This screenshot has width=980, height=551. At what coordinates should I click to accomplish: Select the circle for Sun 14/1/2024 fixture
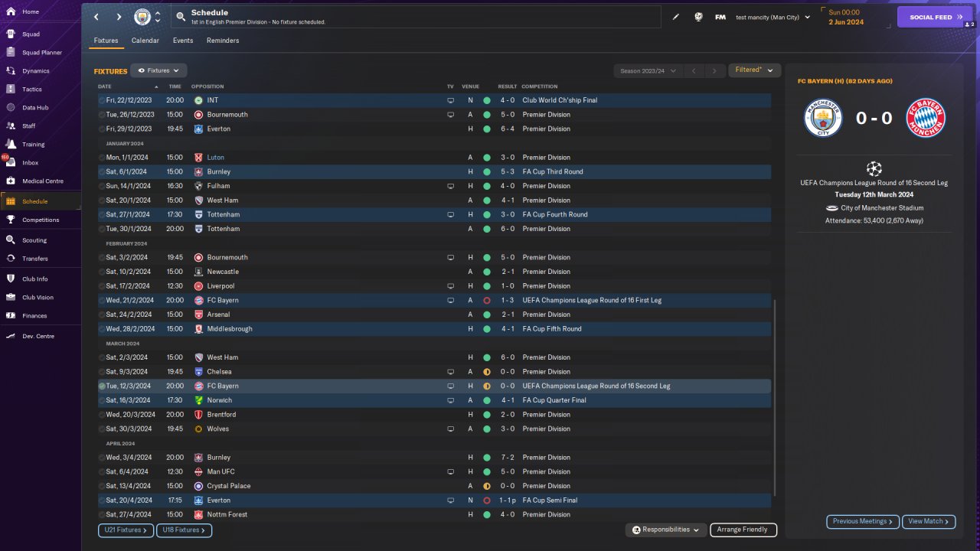point(102,186)
